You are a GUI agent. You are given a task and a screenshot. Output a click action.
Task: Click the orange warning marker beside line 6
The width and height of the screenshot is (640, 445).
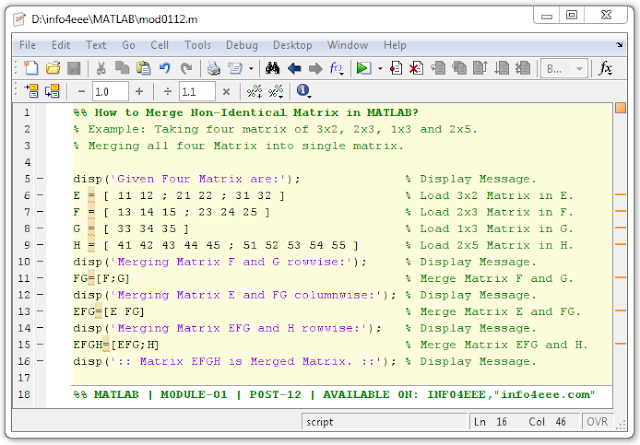[620, 195]
